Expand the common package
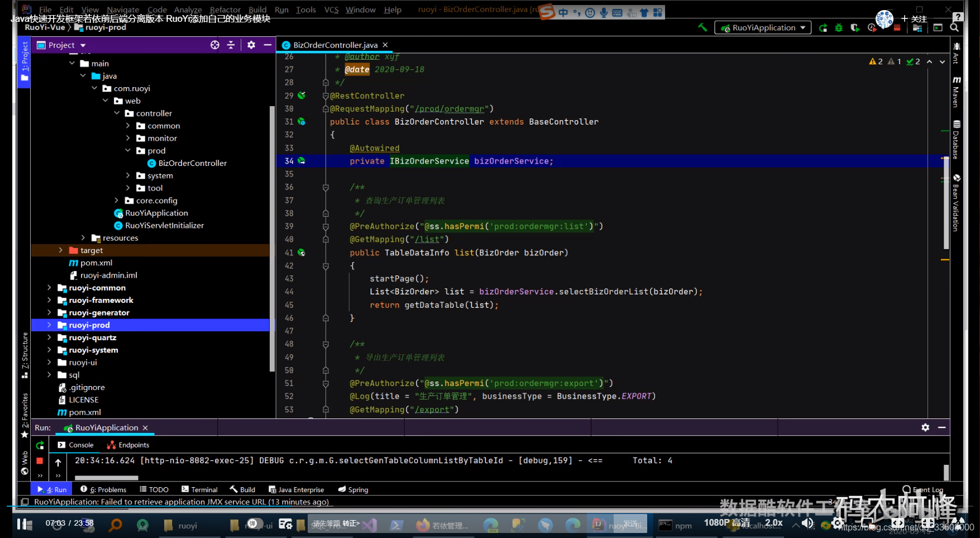Image resolution: width=980 pixels, height=538 pixels. (x=128, y=126)
